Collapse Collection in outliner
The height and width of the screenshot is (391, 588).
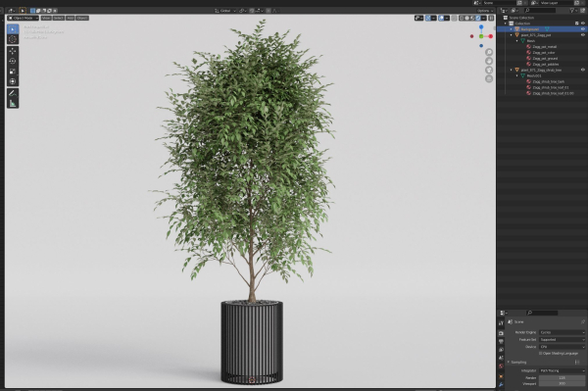click(505, 24)
